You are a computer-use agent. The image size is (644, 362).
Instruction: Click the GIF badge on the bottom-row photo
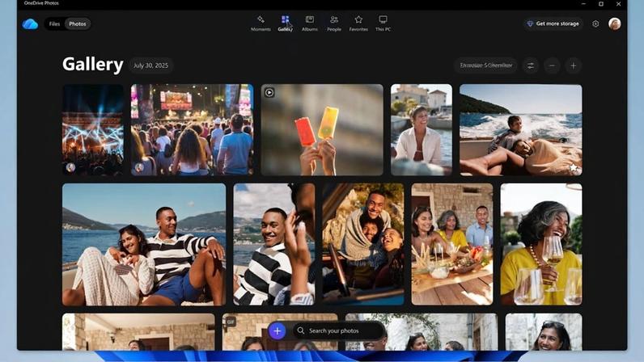tap(231, 322)
